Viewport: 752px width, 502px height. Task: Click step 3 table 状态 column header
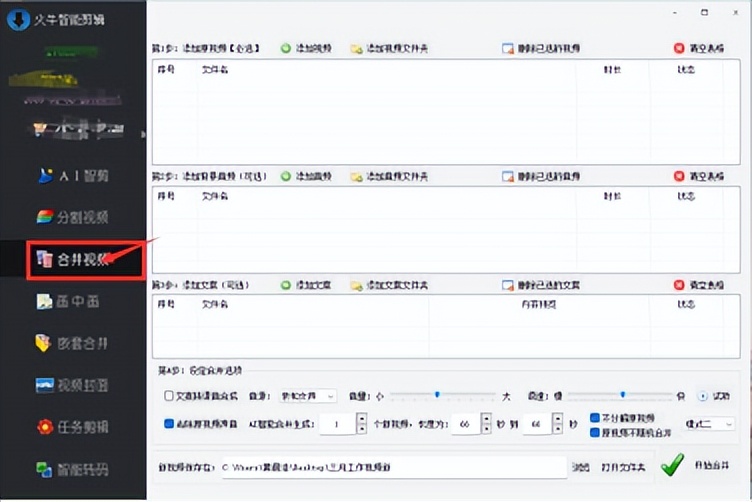coord(686,304)
